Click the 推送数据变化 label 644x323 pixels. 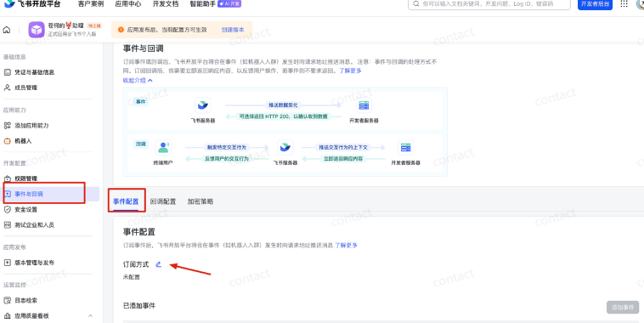(x=284, y=105)
